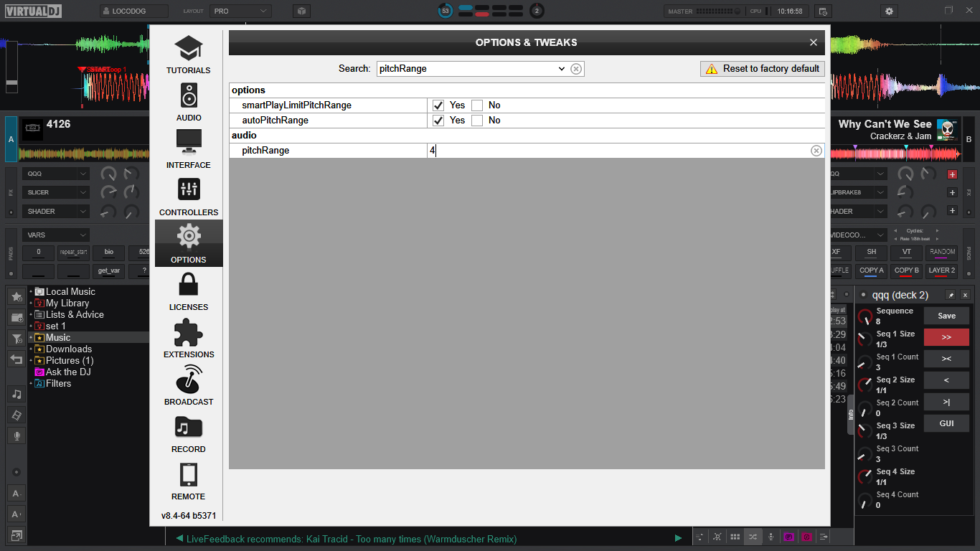Click the pop-out window icon in browser sidebar
Viewport: 980px width, 551px height.
tap(17, 534)
